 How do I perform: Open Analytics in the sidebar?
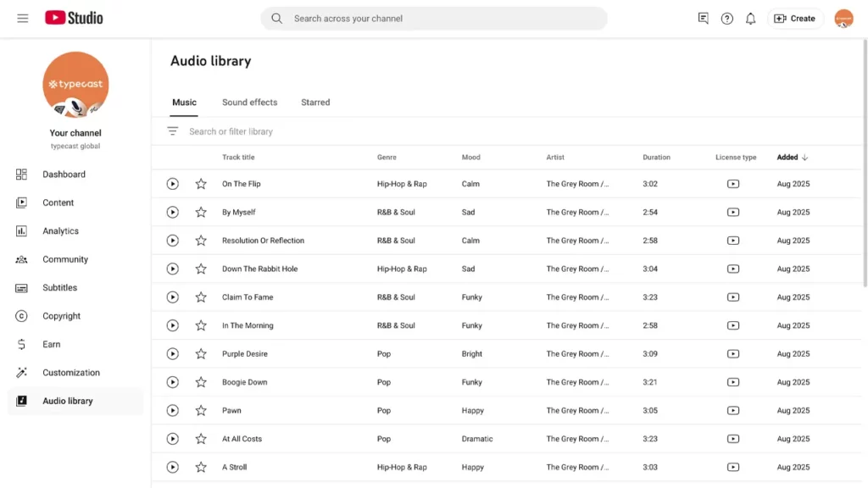[75, 230]
